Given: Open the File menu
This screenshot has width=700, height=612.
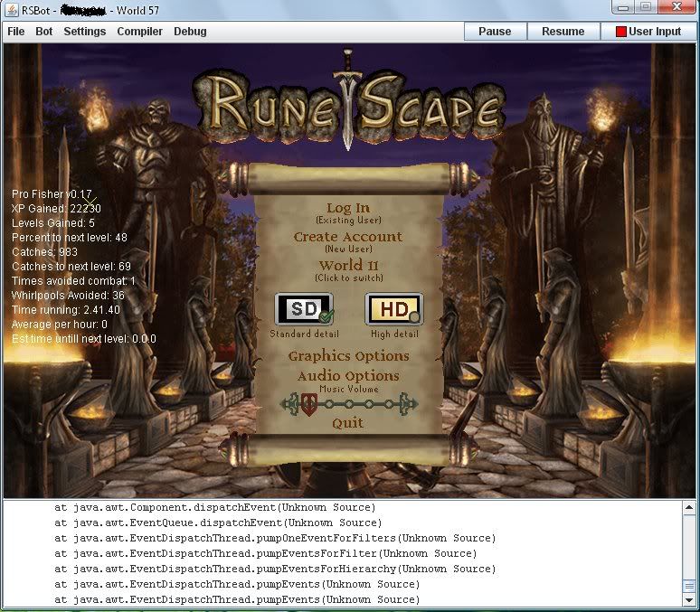Looking at the screenshot, I should 16,32.
